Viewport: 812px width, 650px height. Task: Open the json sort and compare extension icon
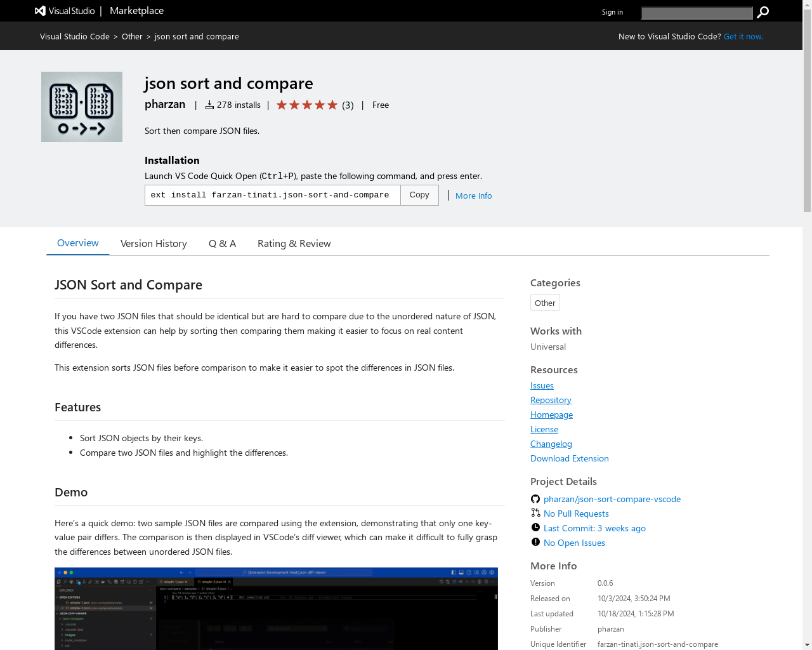point(82,107)
